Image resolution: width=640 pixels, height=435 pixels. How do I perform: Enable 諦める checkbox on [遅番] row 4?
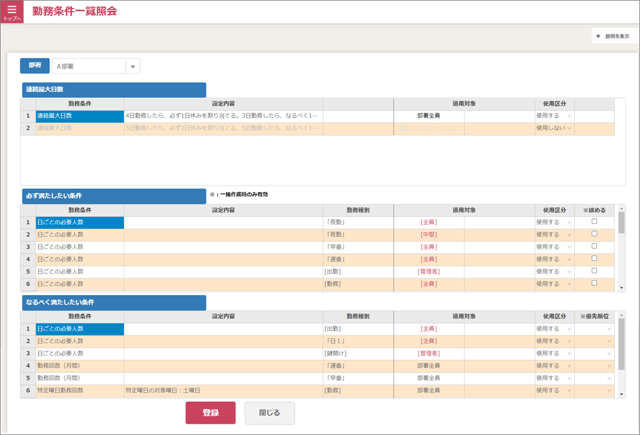click(594, 259)
